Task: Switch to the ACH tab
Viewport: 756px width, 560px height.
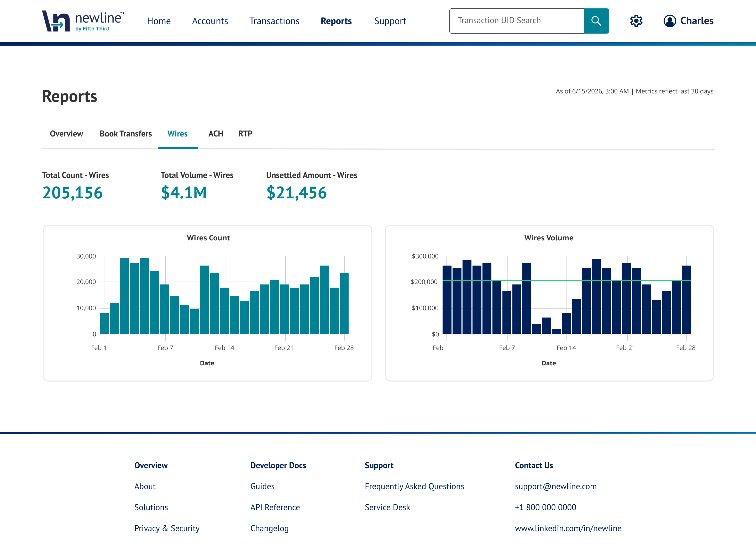Action: (216, 134)
